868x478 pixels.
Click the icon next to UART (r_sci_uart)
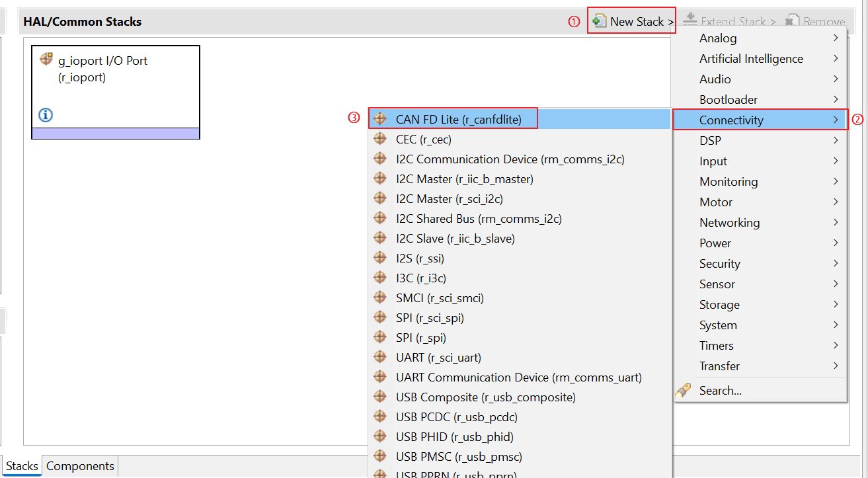pos(380,357)
